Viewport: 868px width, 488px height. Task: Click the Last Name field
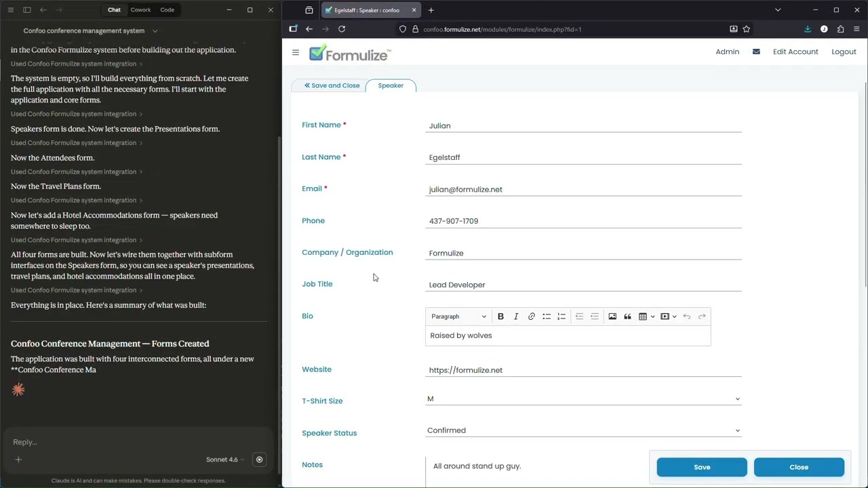[x=583, y=157]
